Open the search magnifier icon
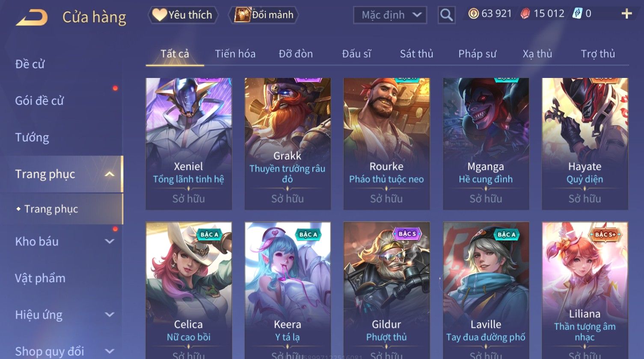Image resolution: width=644 pixels, height=359 pixels. (446, 15)
